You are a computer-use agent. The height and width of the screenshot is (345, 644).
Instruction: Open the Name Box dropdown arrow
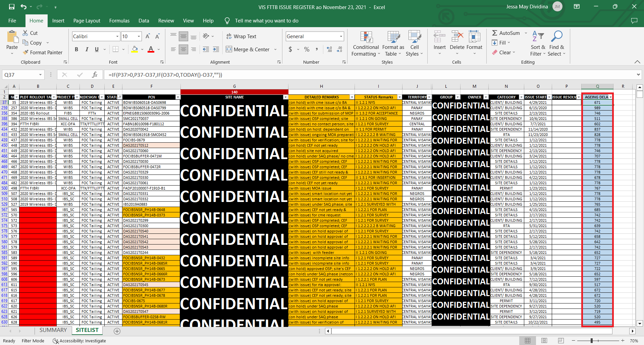pyautogui.click(x=40, y=75)
